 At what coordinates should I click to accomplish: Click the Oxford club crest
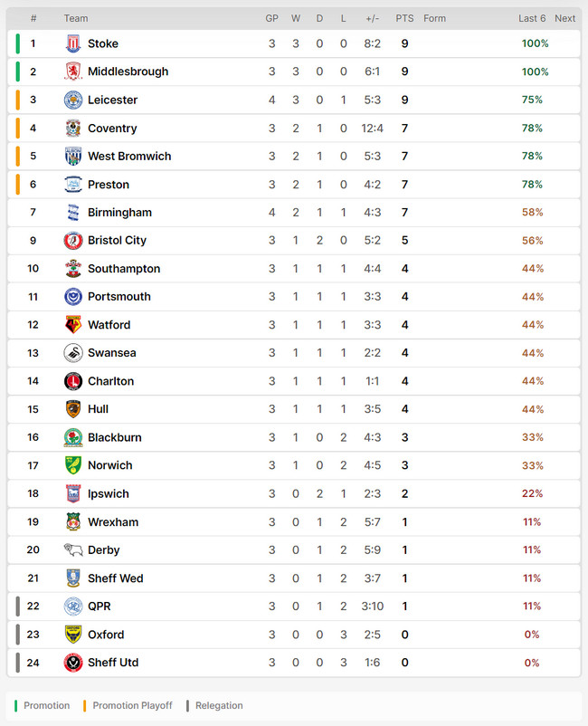73,635
